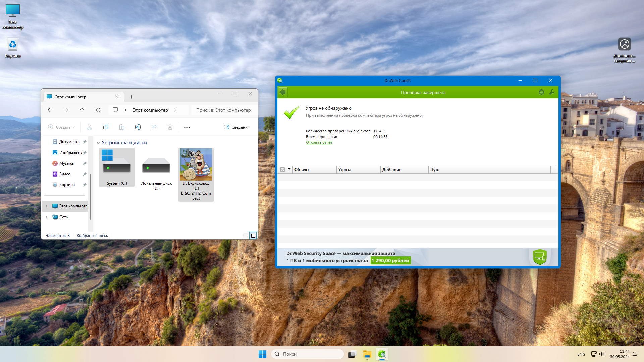Screen dimensions: 644x362
Task: Go up one folder level arrow
Action: [x=82, y=110]
